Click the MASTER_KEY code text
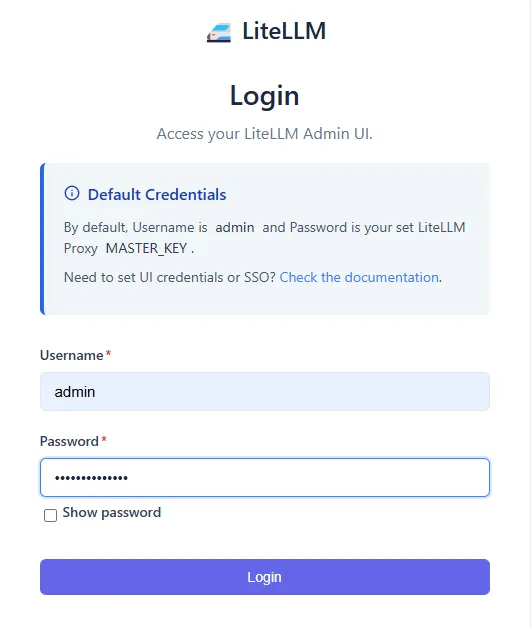The width and height of the screenshot is (531, 629). [x=146, y=248]
